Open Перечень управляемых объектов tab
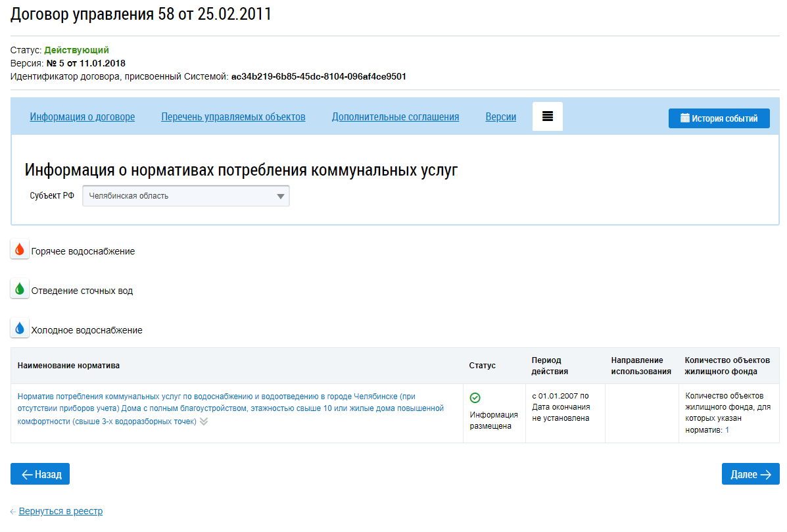Image resolution: width=787 pixels, height=532 pixels. click(233, 117)
